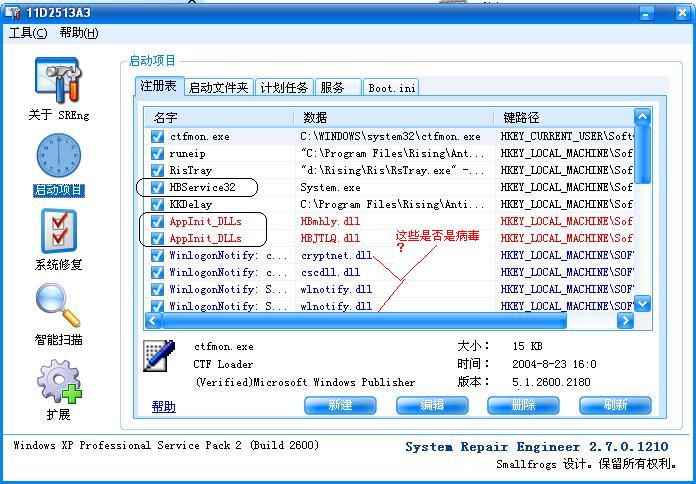Open the 帮助 help link
This screenshot has width=696, height=484.
pyautogui.click(x=164, y=406)
